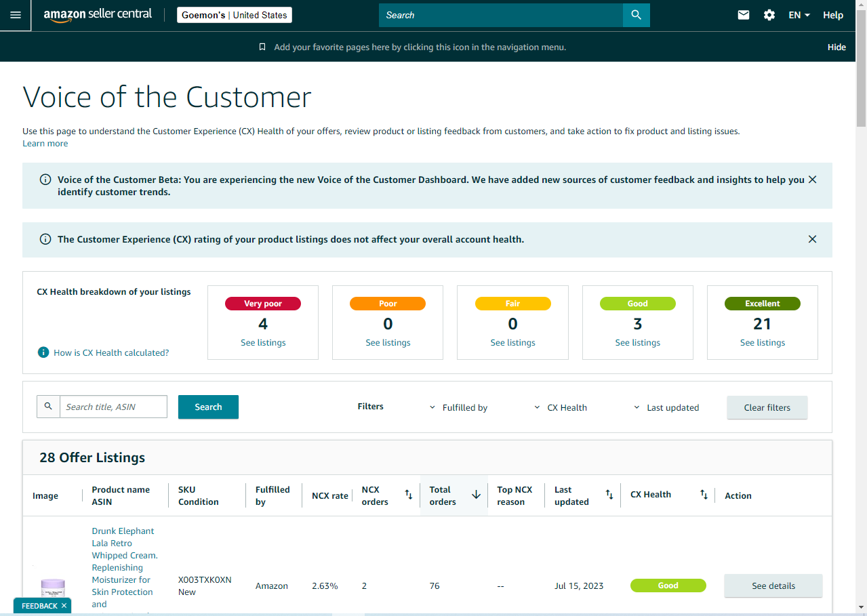Click the info icon beside How is CX Health calculated
Image resolution: width=867 pixels, height=616 pixels.
pos(43,352)
